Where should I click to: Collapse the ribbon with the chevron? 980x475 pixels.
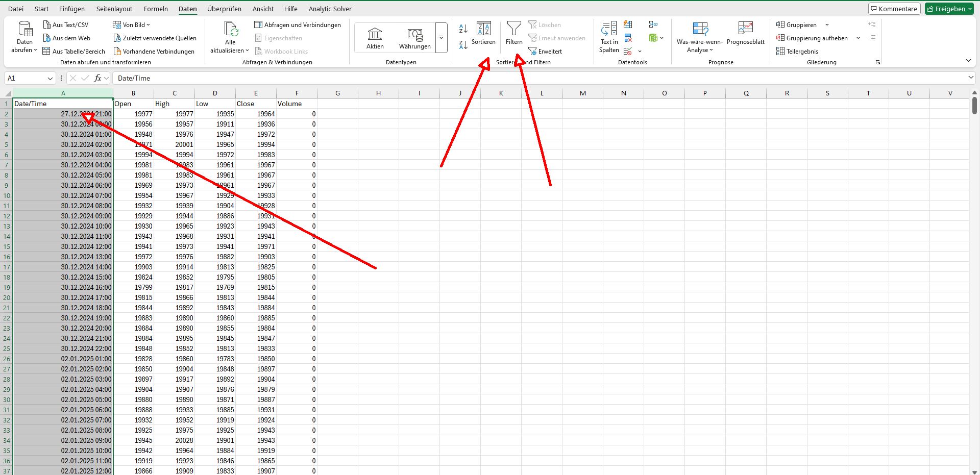[968, 61]
